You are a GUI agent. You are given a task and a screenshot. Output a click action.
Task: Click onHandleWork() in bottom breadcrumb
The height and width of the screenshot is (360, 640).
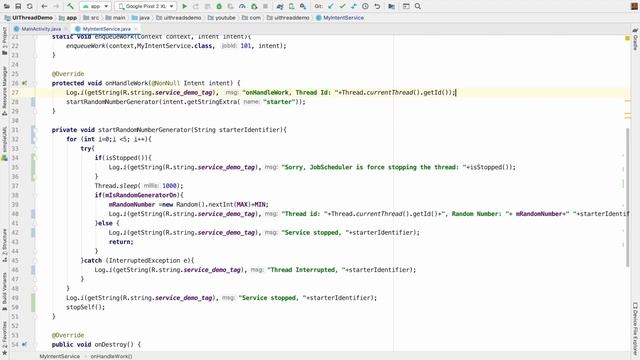tap(111, 356)
